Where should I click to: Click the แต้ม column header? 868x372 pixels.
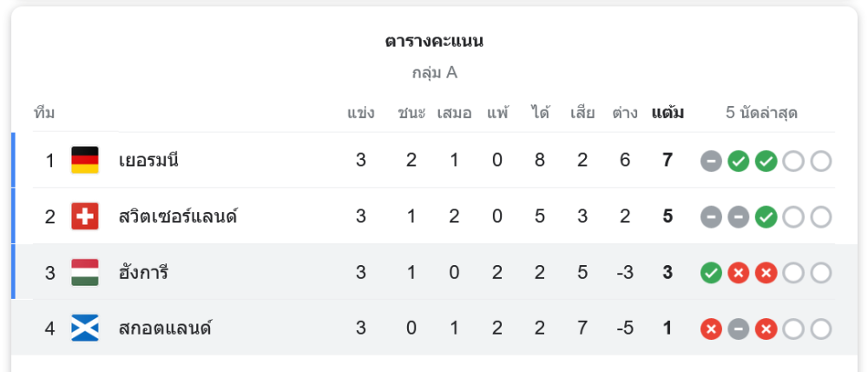(x=667, y=113)
